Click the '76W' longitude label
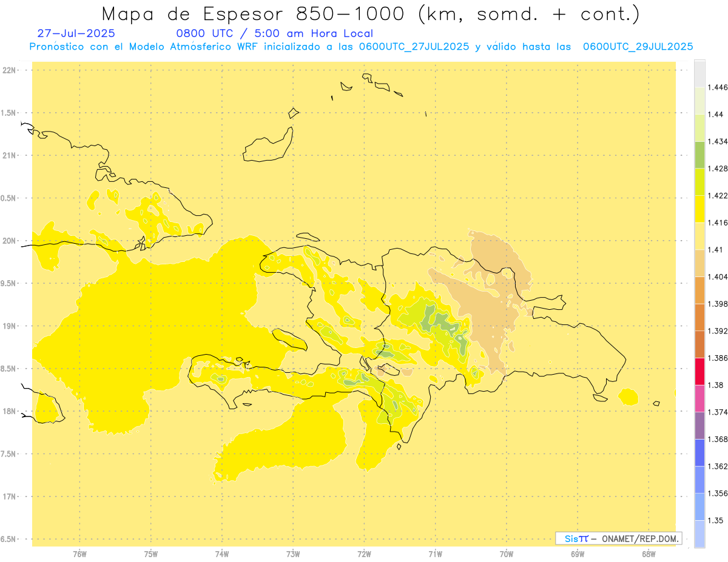 tap(79, 553)
